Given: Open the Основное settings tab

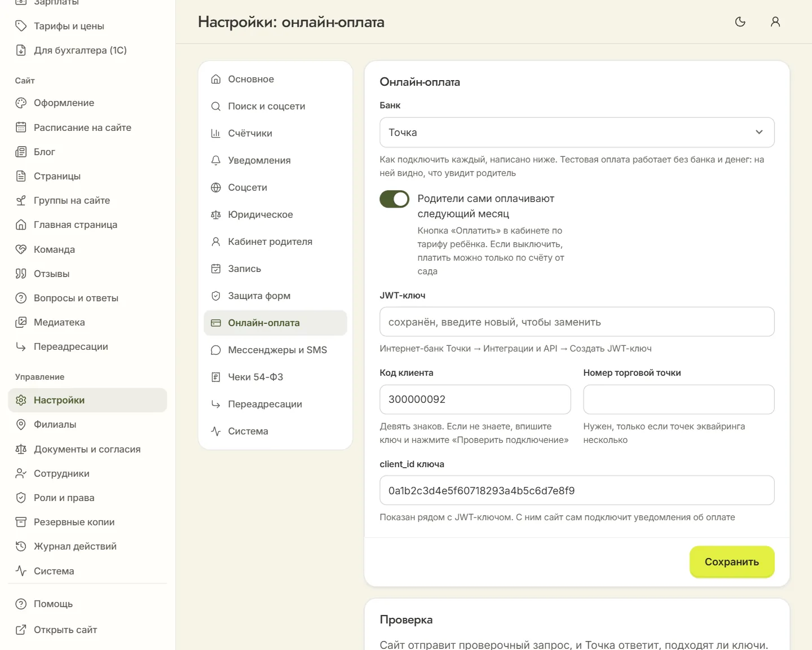Looking at the screenshot, I should coord(275,79).
